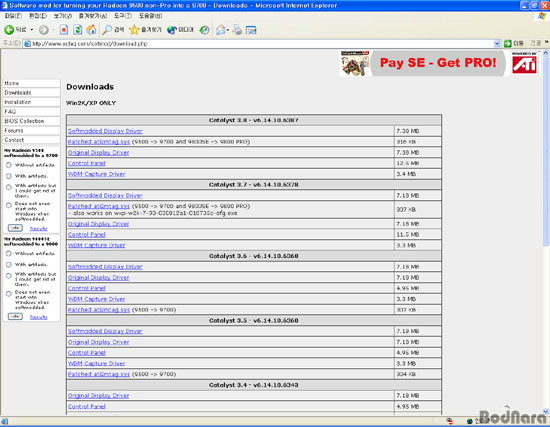Click the page icon in address bar
Screen dimensions: 550x427
tap(27, 44)
